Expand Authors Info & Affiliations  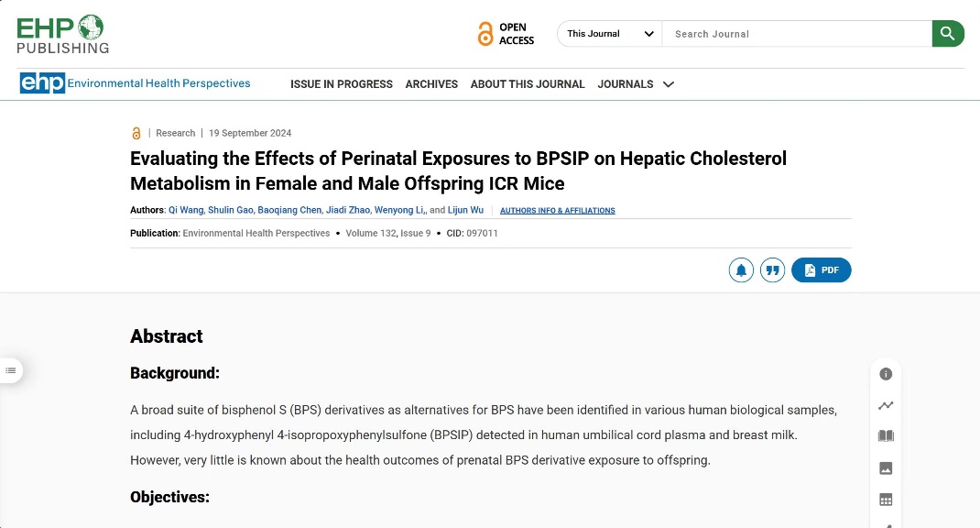click(557, 211)
